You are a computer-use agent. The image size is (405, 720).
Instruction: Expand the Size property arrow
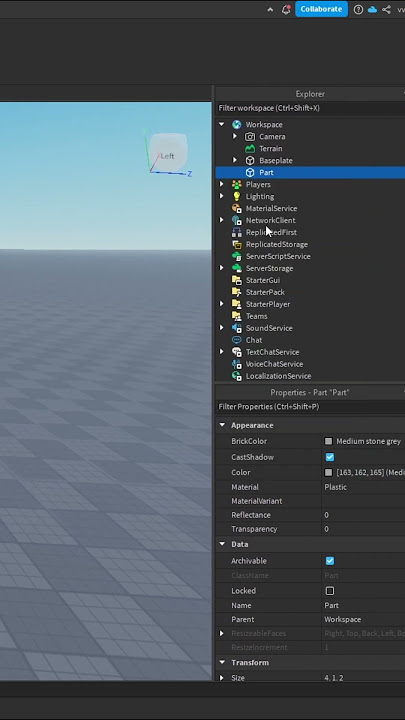pyautogui.click(x=222, y=678)
